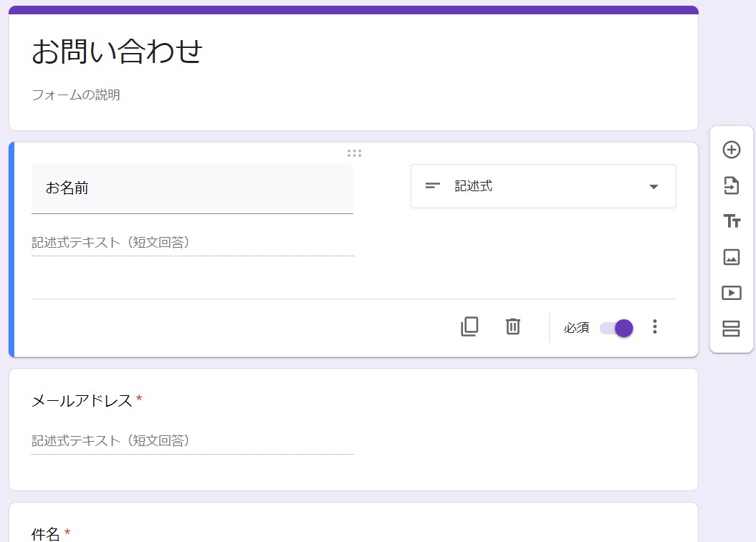Insert an image with the image icon

pos(731,257)
